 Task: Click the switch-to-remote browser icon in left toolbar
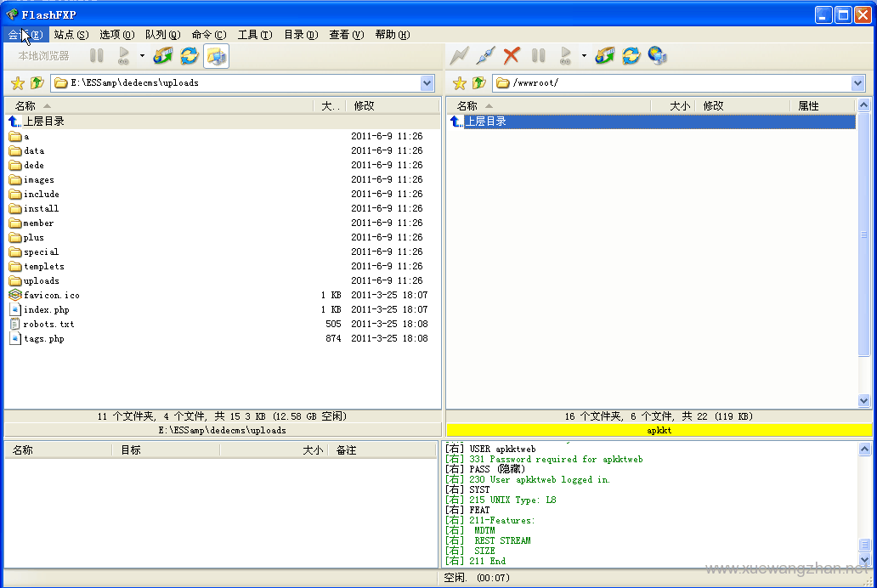[216, 56]
